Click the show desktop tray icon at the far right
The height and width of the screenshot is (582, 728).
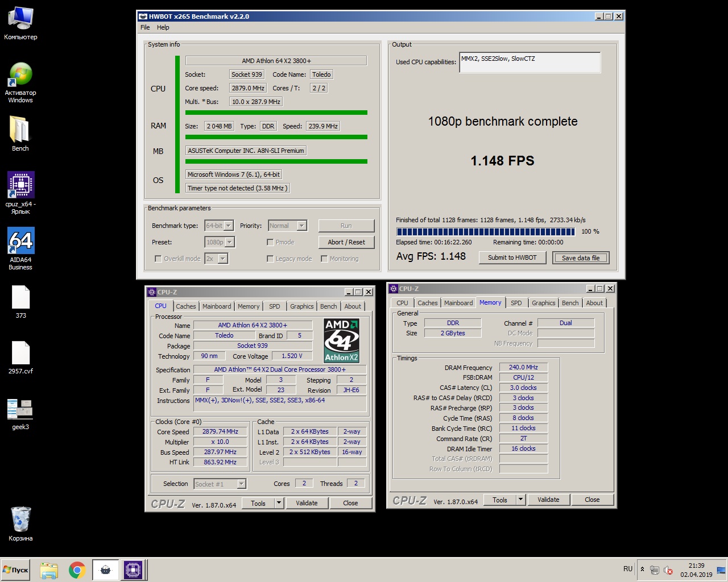point(722,569)
